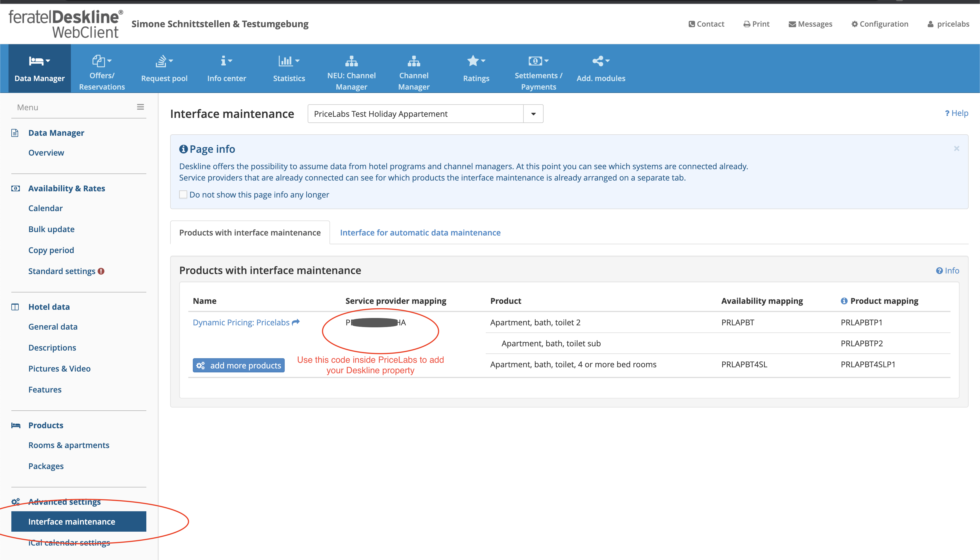Expand Statistics dropdown caret
Image resolution: width=980 pixels, height=560 pixels.
coord(297,61)
